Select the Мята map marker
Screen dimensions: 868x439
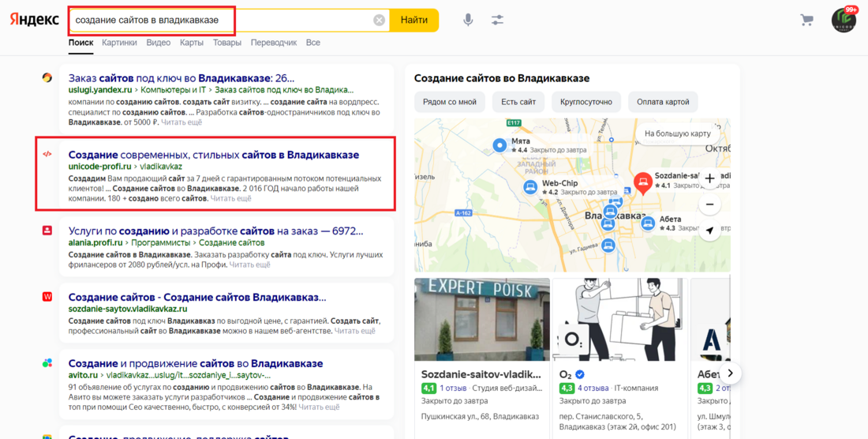pos(500,145)
